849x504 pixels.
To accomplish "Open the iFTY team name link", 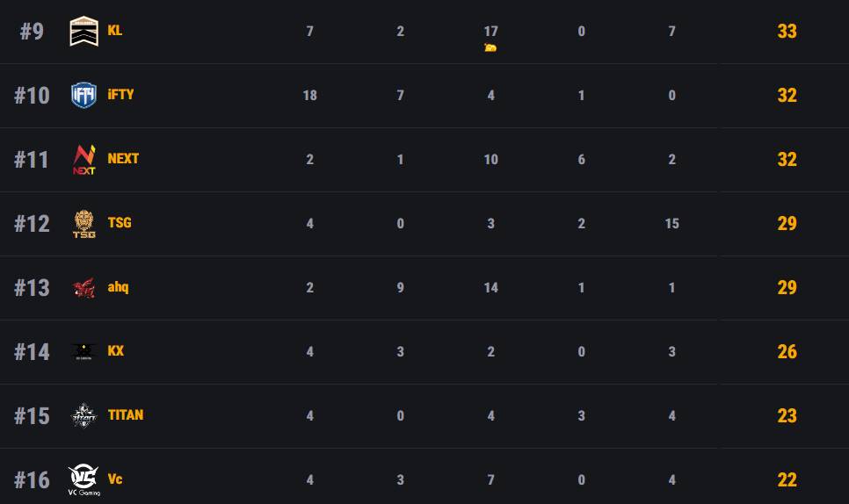I will coord(120,94).
